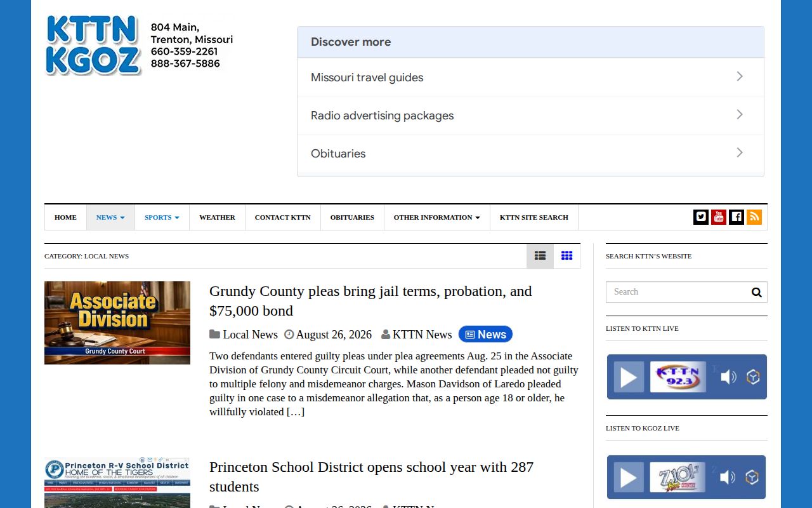Expand the Sports dropdown menu
Screen dimensions: 812x508
(x=162, y=217)
